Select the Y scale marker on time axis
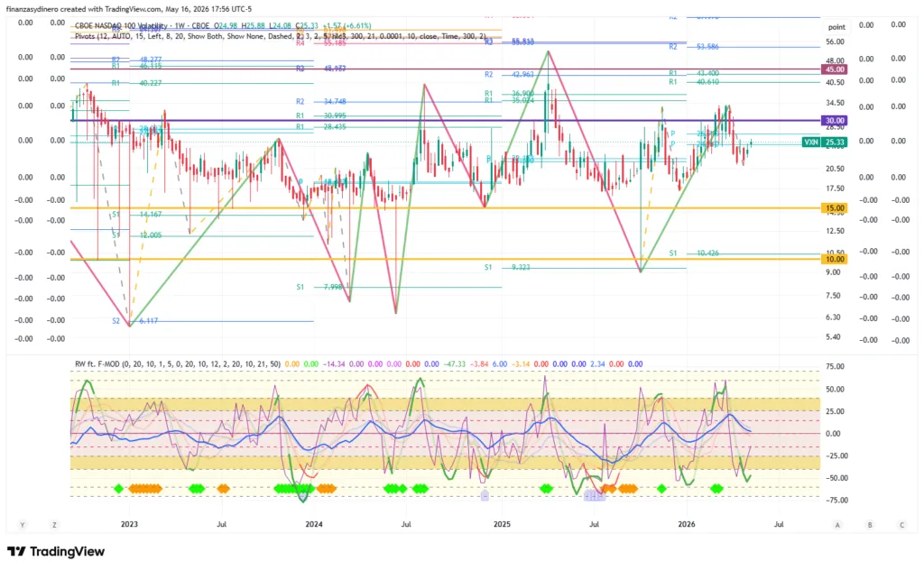Image resolution: width=924 pixels, height=570 pixels. (x=23, y=525)
